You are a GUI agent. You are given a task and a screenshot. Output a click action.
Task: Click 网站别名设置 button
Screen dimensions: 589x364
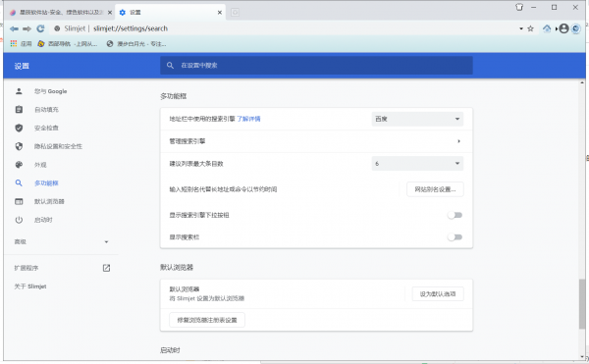pyautogui.click(x=435, y=189)
